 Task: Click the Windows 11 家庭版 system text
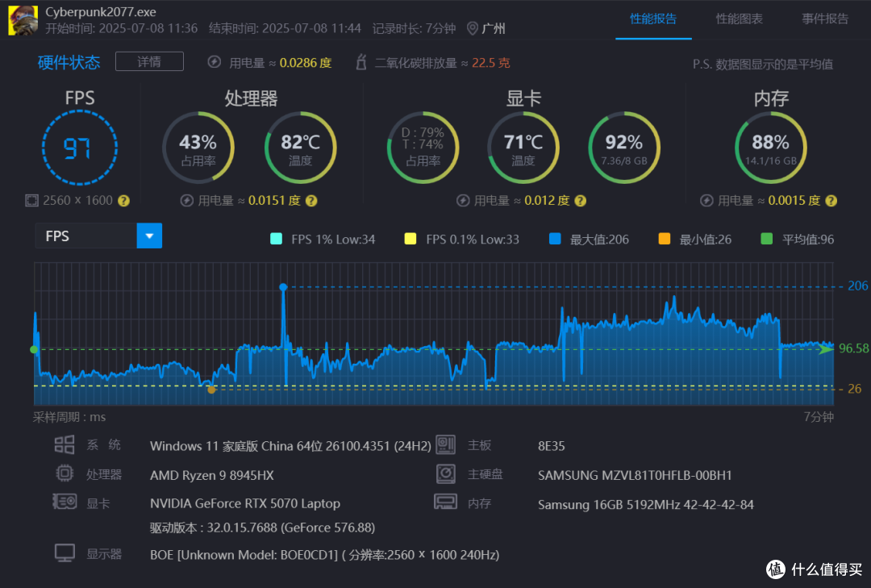point(290,446)
